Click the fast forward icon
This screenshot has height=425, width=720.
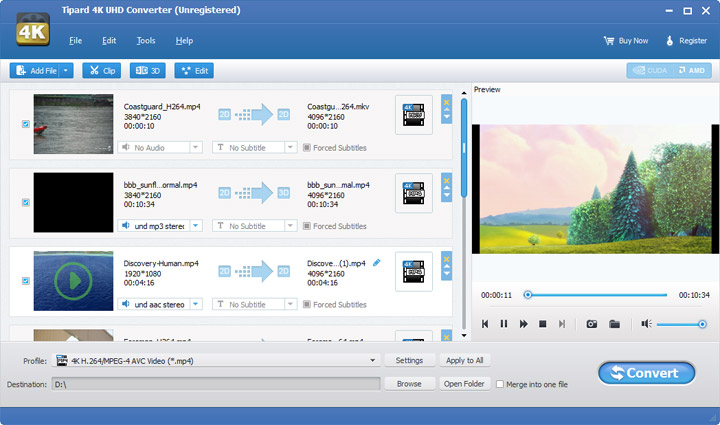[x=523, y=324]
